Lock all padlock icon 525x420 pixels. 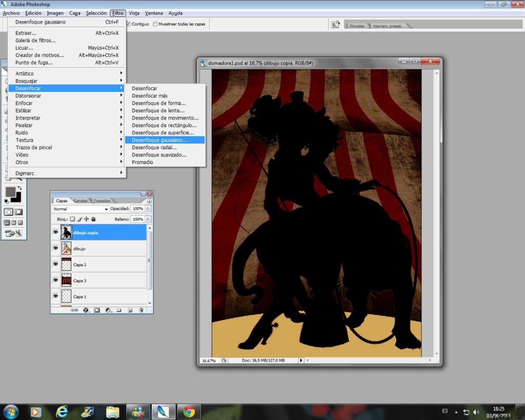coord(93,219)
